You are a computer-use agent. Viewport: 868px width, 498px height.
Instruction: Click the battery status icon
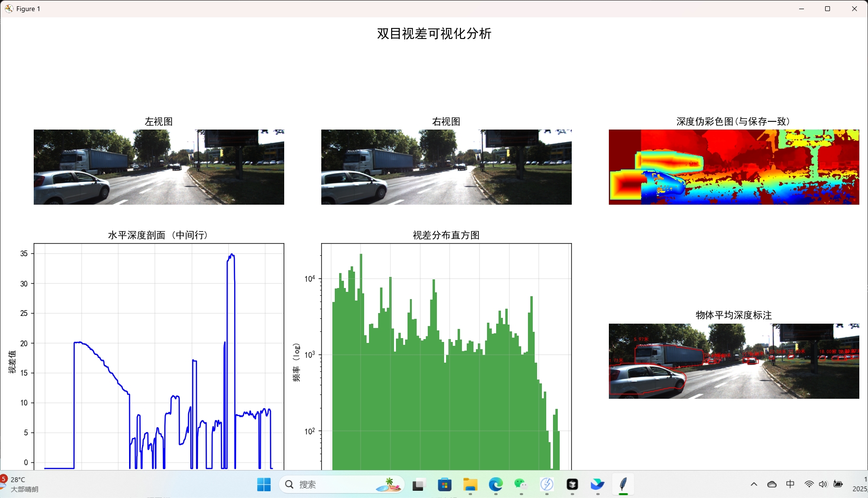pos(838,485)
